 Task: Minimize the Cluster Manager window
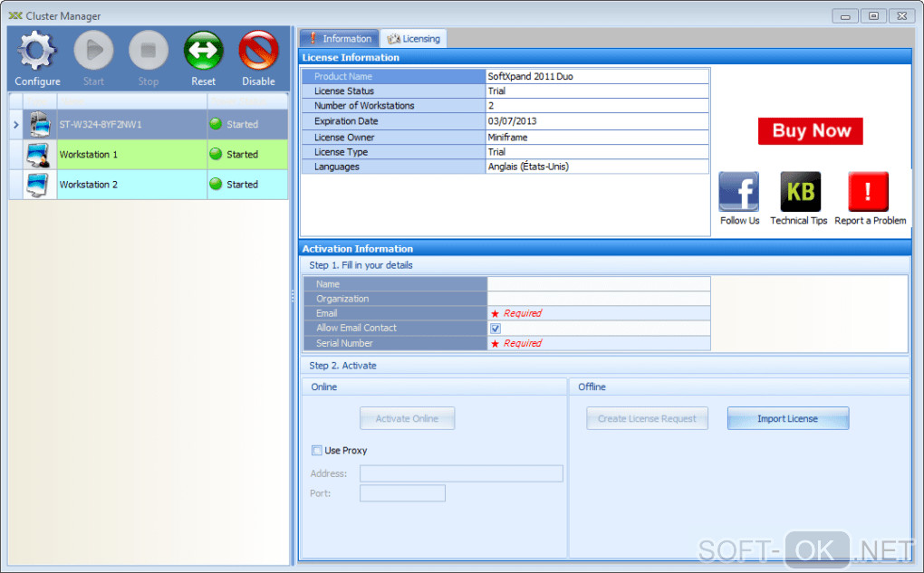point(845,16)
